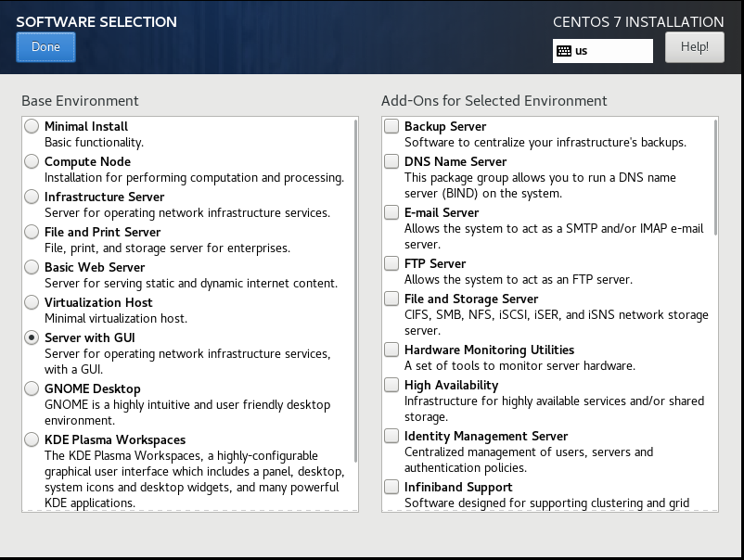Enable High Availability add-on
The image size is (744, 560).
click(x=391, y=385)
